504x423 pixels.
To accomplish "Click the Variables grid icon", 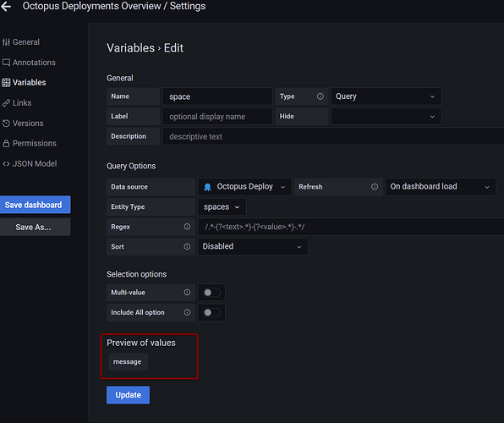I will (6, 83).
